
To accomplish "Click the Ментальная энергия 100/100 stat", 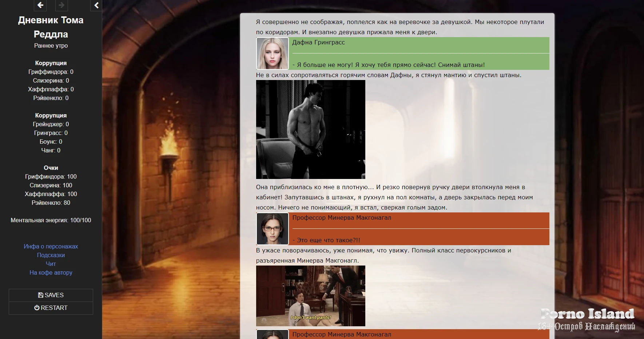I will 51,220.
